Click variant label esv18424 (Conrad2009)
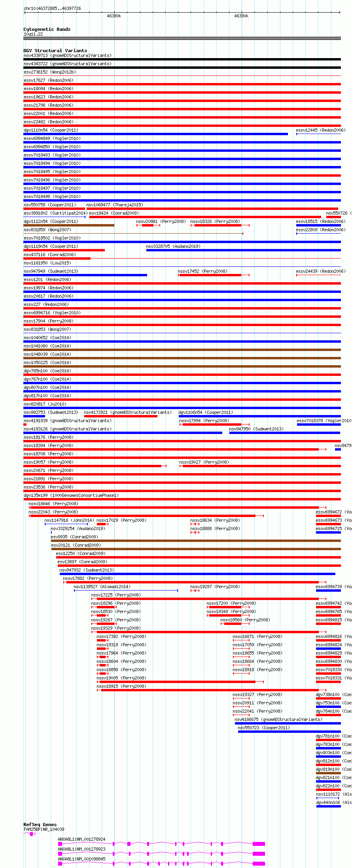The width and height of the screenshot is (352, 868). click(114, 213)
